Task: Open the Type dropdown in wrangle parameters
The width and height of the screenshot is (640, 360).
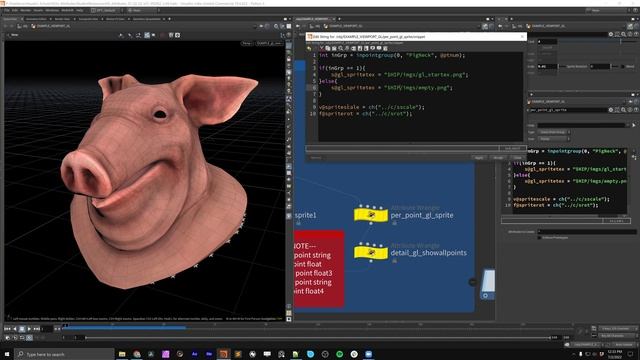Action: pyautogui.click(x=554, y=132)
